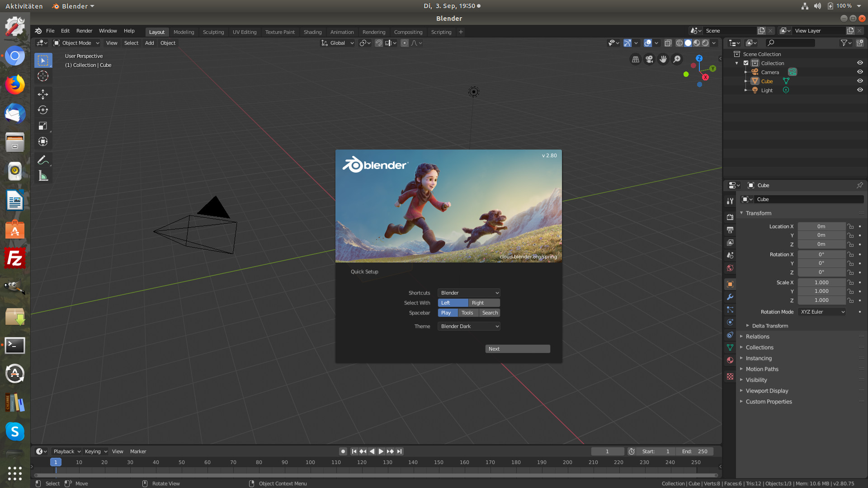Switch to the Modeling workspace tab

[184, 32]
